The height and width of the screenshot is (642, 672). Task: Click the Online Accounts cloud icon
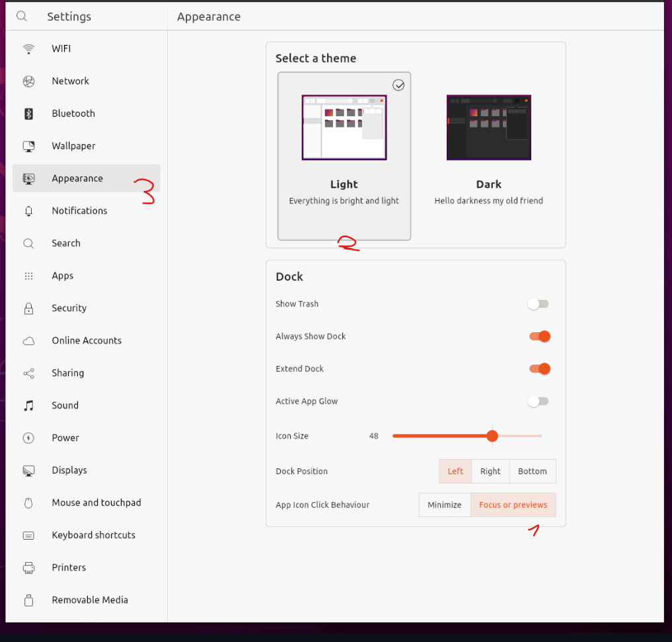[28, 341]
